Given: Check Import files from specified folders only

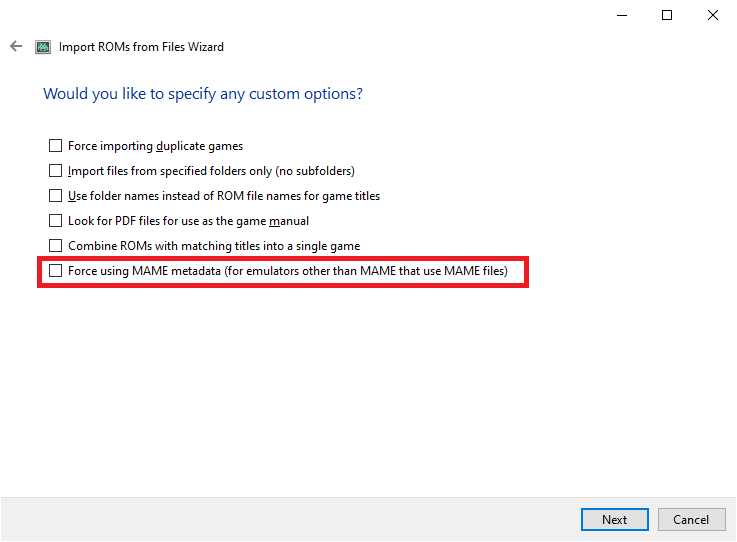Looking at the screenshot, I should click(x=55, y=171).
